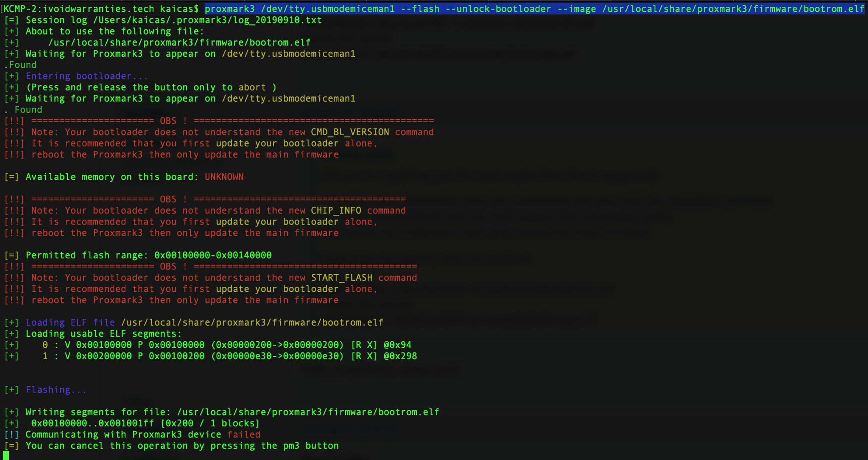
Task: Click the 'Loading ELF file' line
Action: 194,322
